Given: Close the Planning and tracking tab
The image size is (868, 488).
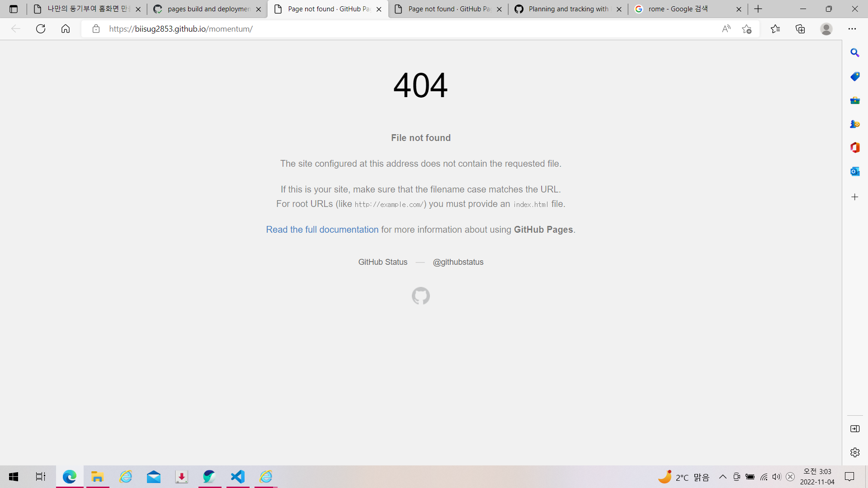Looking at the screenshot, I should (619, 9).
